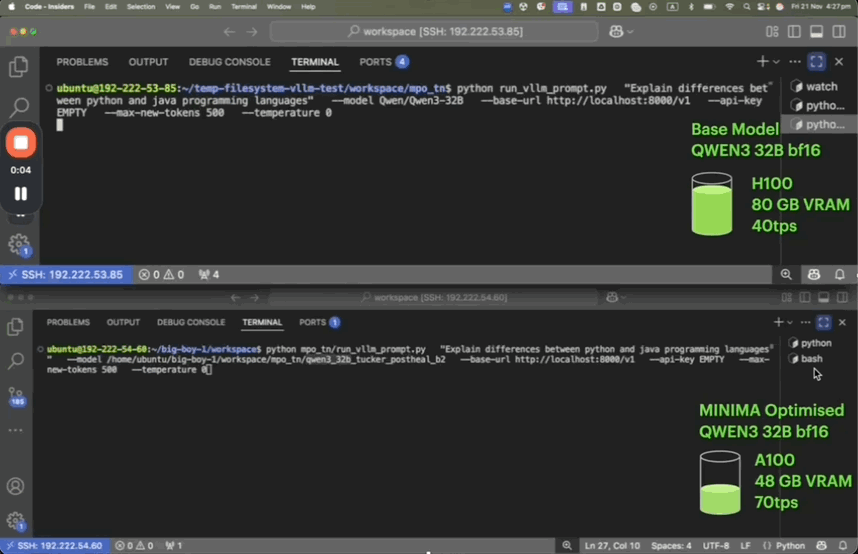Select the bash terminal in the bottom window
The width and height of the screenshot is (858, 554).
(806, 359)
